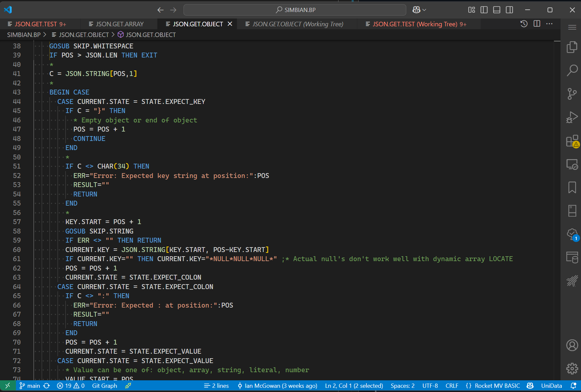581x392 pixels.
Task: Click the plug icon in status bar
Action: (x=128, y=386)
